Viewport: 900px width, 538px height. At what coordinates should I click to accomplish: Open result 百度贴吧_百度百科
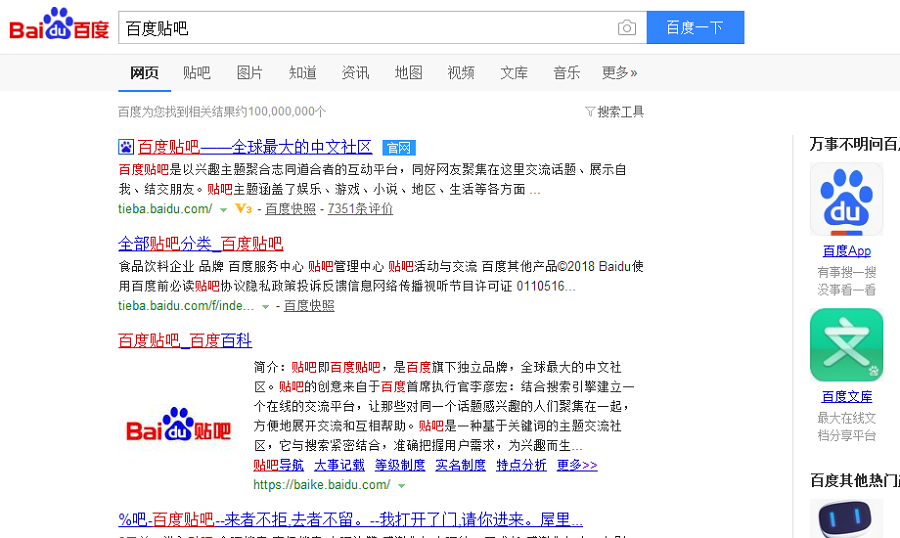[x=185, y=340]
